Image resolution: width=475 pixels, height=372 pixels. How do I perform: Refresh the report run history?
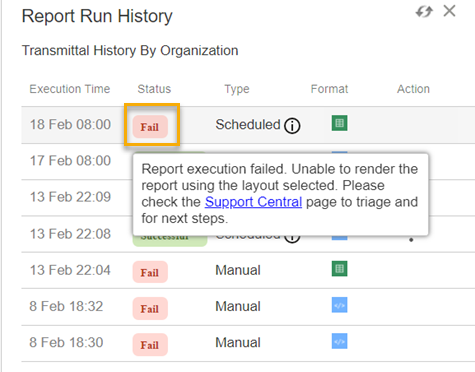tap(424, 12)
